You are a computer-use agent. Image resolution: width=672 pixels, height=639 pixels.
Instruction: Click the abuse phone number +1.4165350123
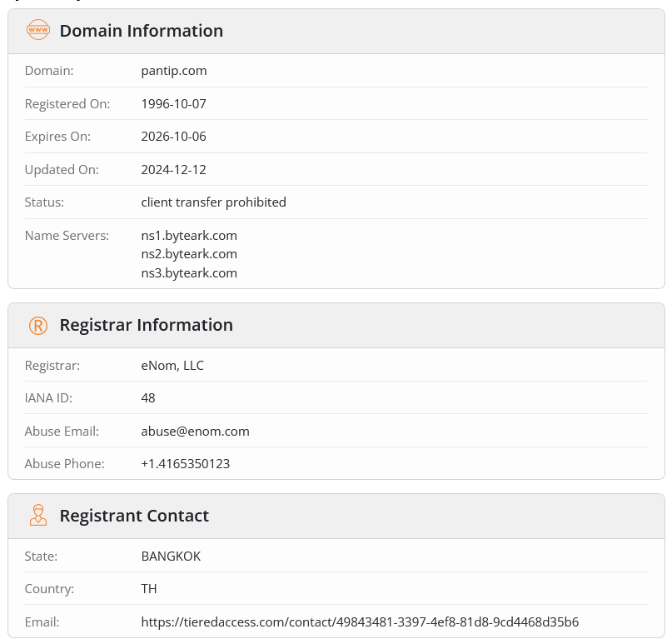185,463
